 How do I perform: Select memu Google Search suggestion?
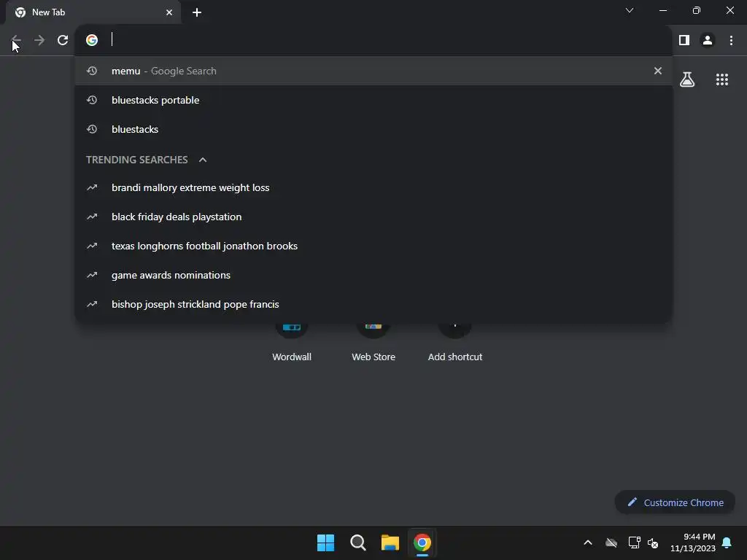(x=373, y=71)
